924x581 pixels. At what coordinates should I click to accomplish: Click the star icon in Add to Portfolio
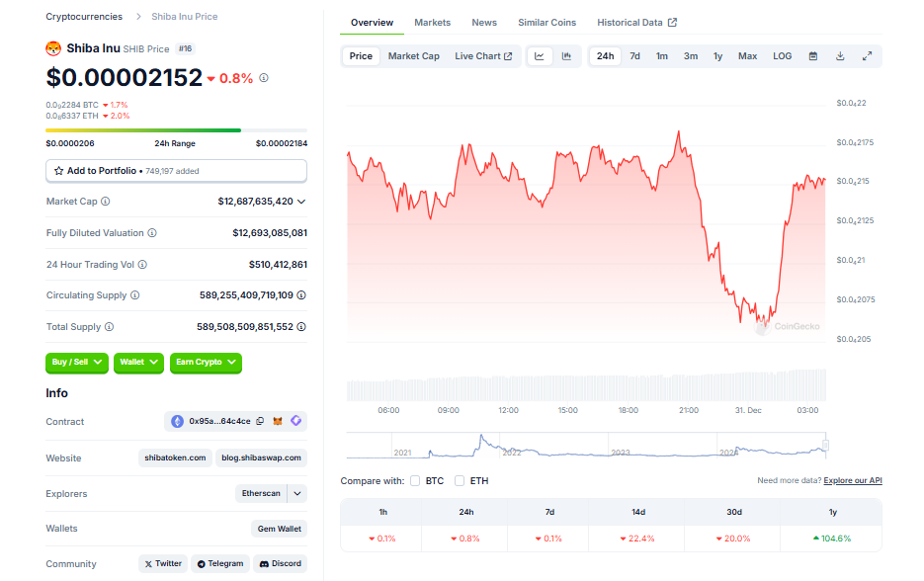pos(59,171)
